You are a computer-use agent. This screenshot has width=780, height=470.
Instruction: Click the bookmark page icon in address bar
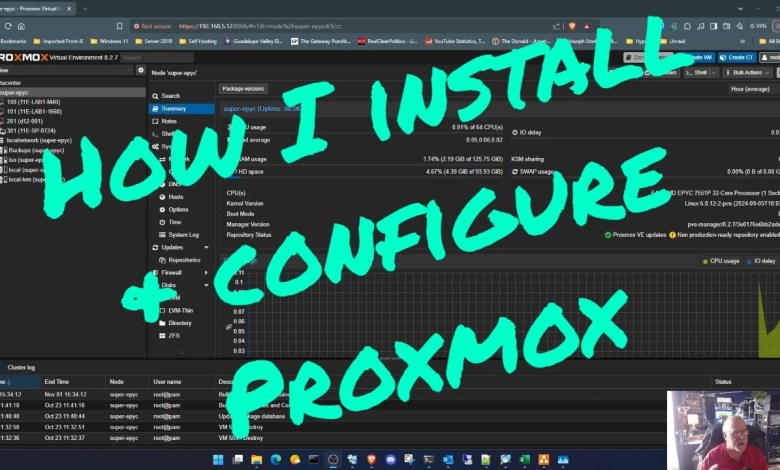(119, 26)
